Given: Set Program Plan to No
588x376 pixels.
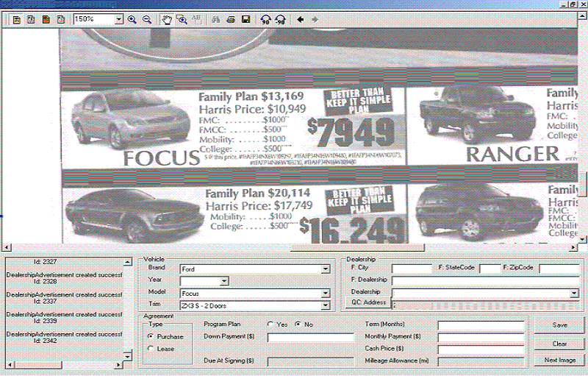Looking at the screenshot, I should click(x=298, y=324).
